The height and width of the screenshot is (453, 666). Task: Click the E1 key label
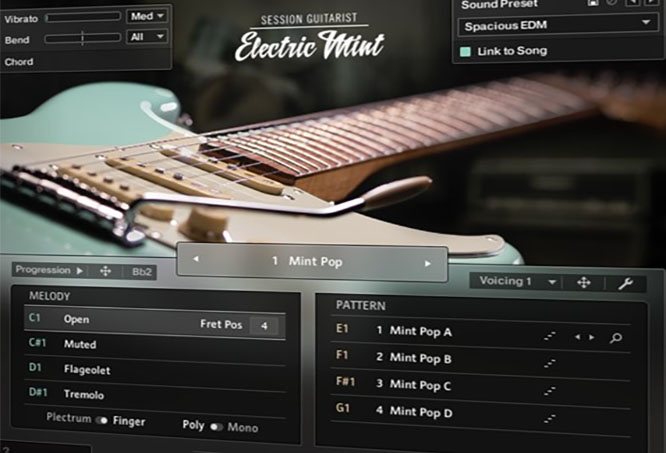click(x=342, y=328)
